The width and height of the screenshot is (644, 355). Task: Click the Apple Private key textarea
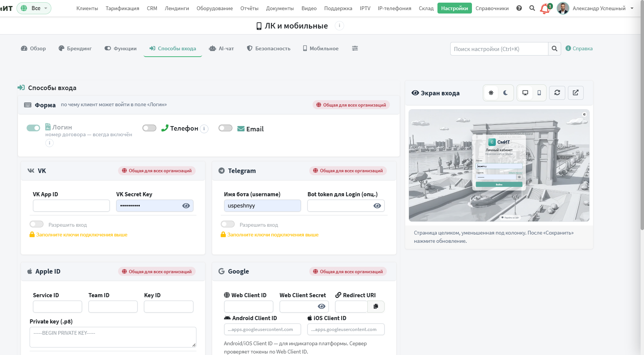(113, 337)
